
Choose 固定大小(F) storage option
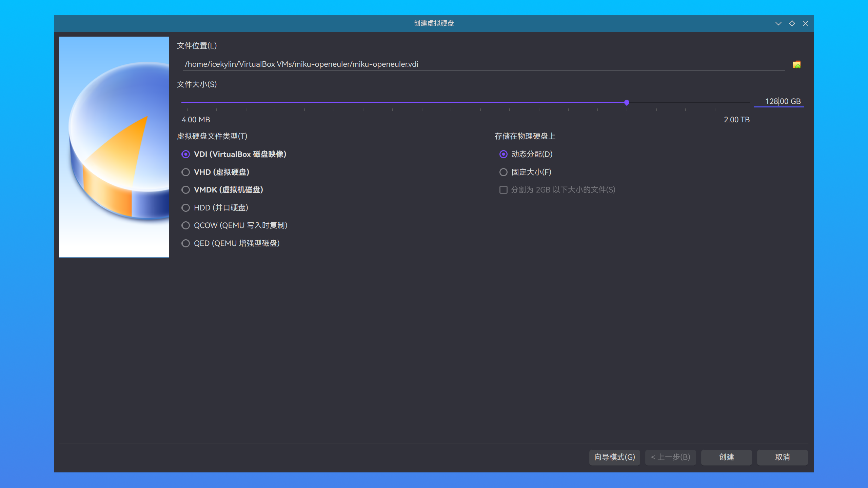(525, 172)
